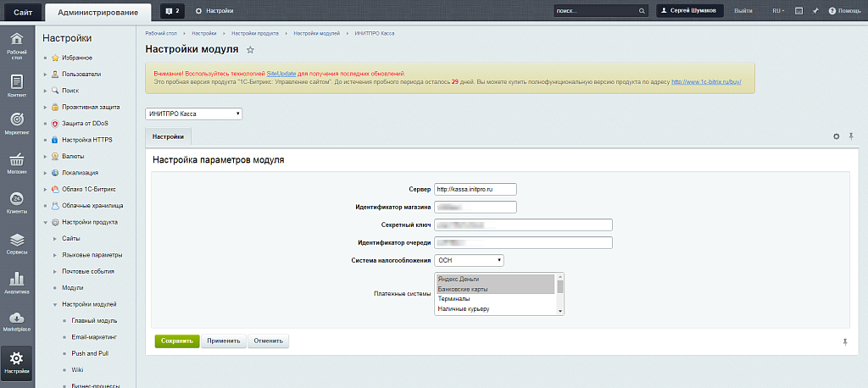
Task: Click the Секретный ключ input field
Action: pos(523,224)
